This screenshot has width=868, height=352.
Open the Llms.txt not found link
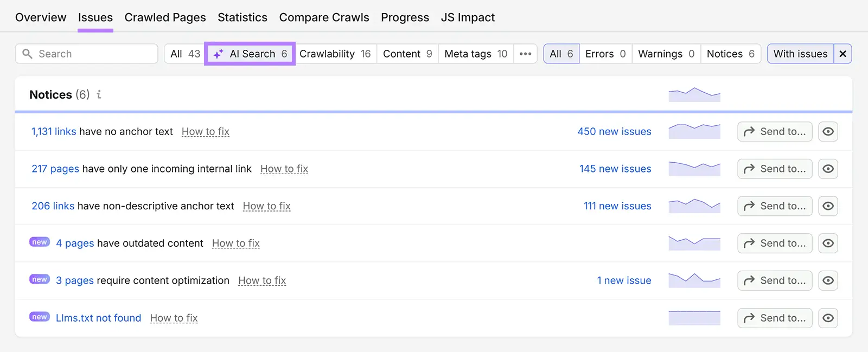pyautogui.click(x=98, y=318)
